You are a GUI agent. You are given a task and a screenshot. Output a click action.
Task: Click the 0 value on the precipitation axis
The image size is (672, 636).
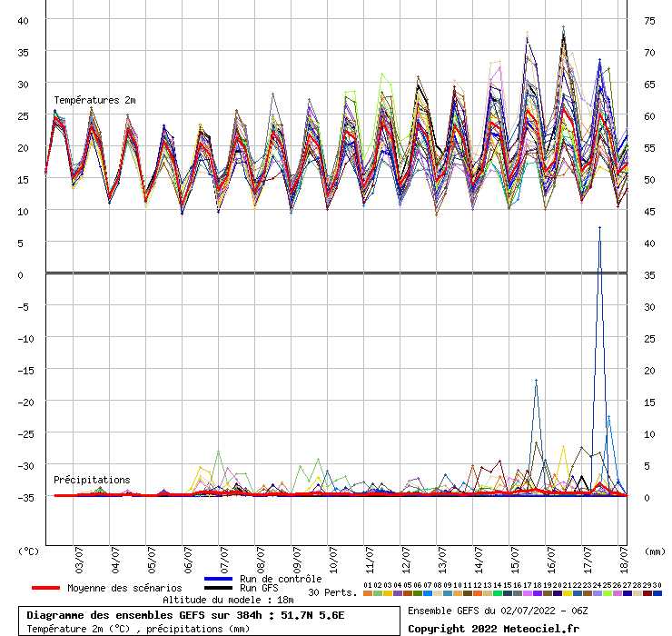[x=647, y=498]
